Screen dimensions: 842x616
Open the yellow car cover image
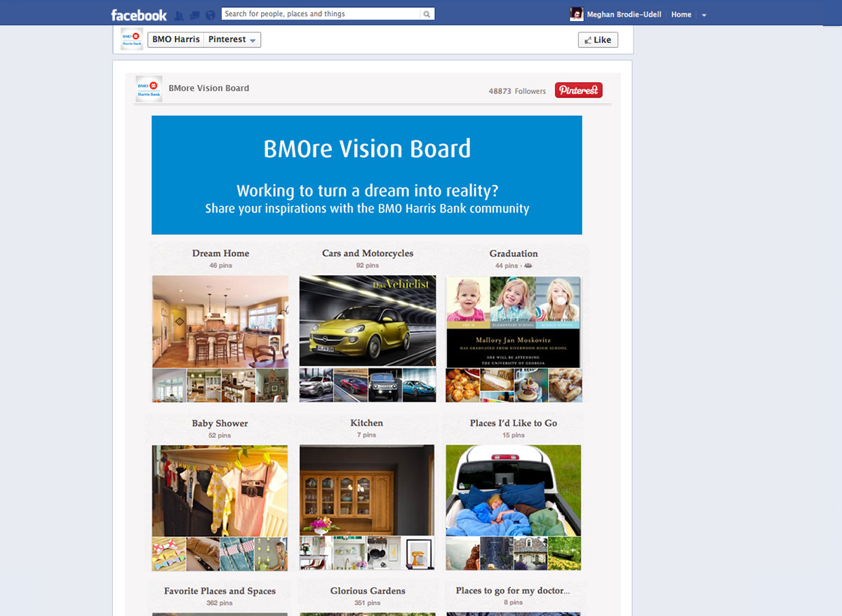368,321
